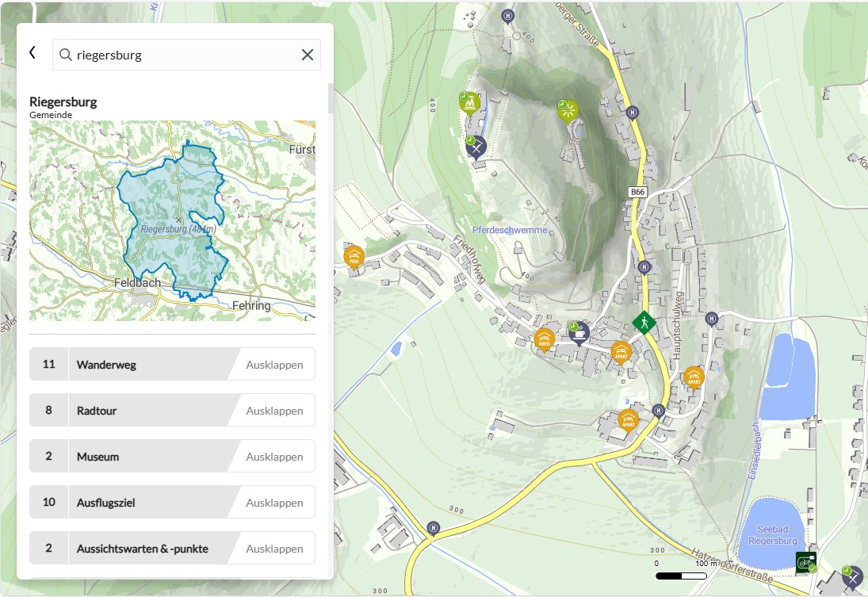Select the green castle map marker
The image size is (868, 597).
point(469,102)
